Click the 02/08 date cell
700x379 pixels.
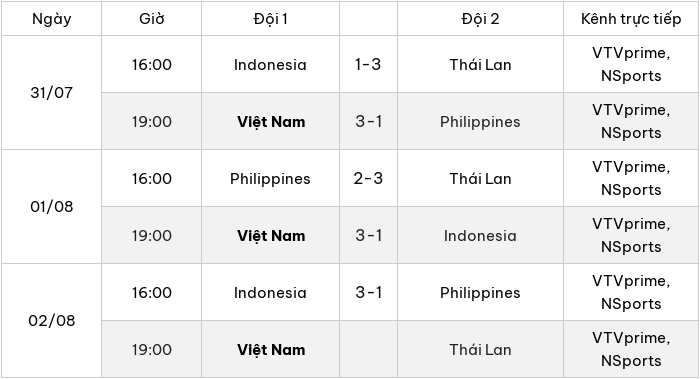coord(51,321)
